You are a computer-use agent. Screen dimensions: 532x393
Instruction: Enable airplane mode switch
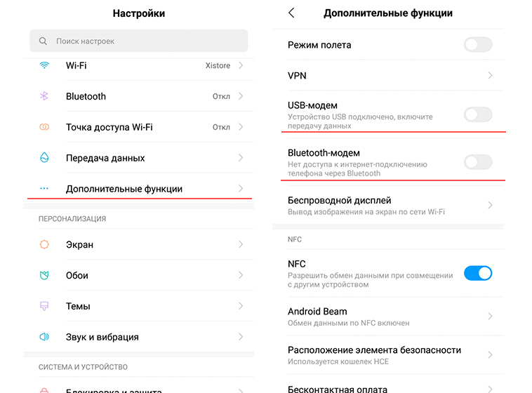point(478,44)
